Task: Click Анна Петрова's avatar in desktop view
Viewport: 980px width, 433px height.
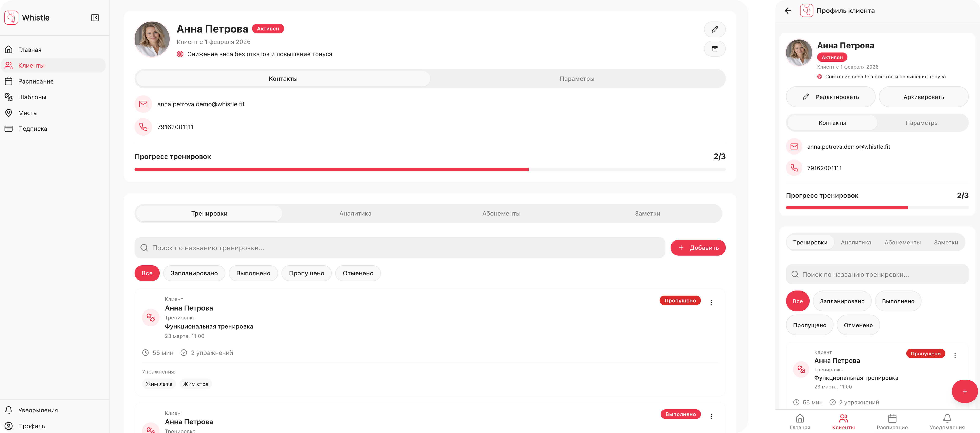Action: tap(152, 39)
